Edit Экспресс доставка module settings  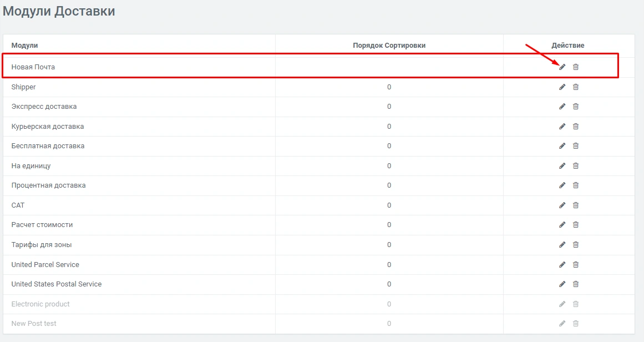point(562,107)
